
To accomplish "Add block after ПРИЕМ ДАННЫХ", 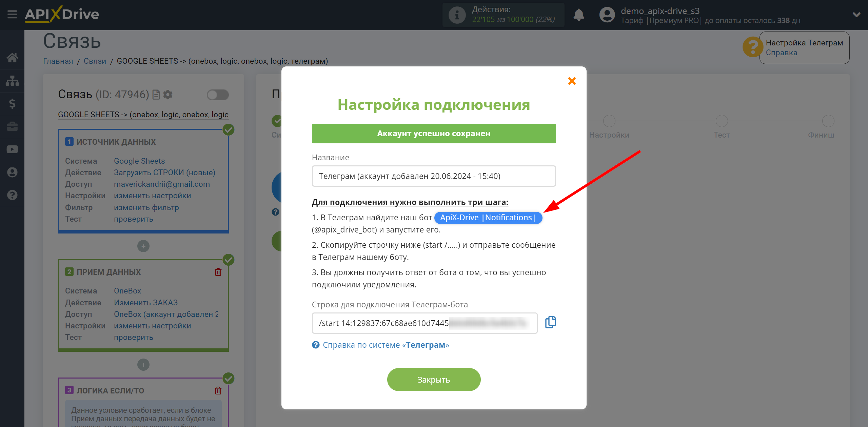I will tap(143, 365).
